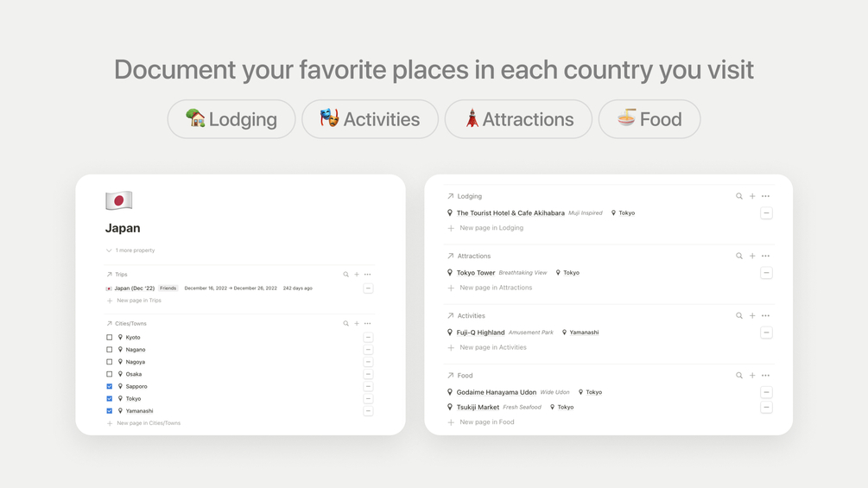Select the Attractions pill tab
This screenshot has width=868, height=488.
pyautogui.click(x=518, y=119)
